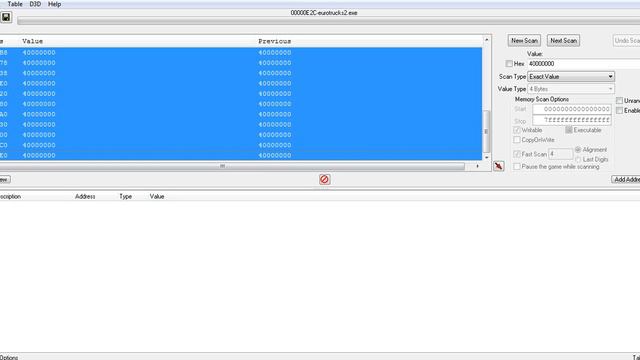Click the Value column header in address table
Screen dimensions: 640x360
[157, 196]
